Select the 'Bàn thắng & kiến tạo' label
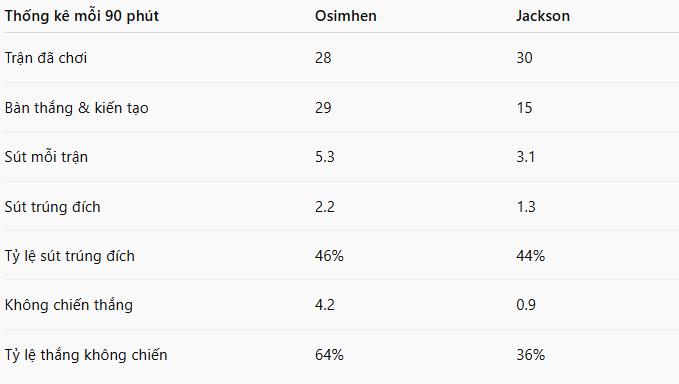Screen dimensions: 679x384 click(77, 108)
